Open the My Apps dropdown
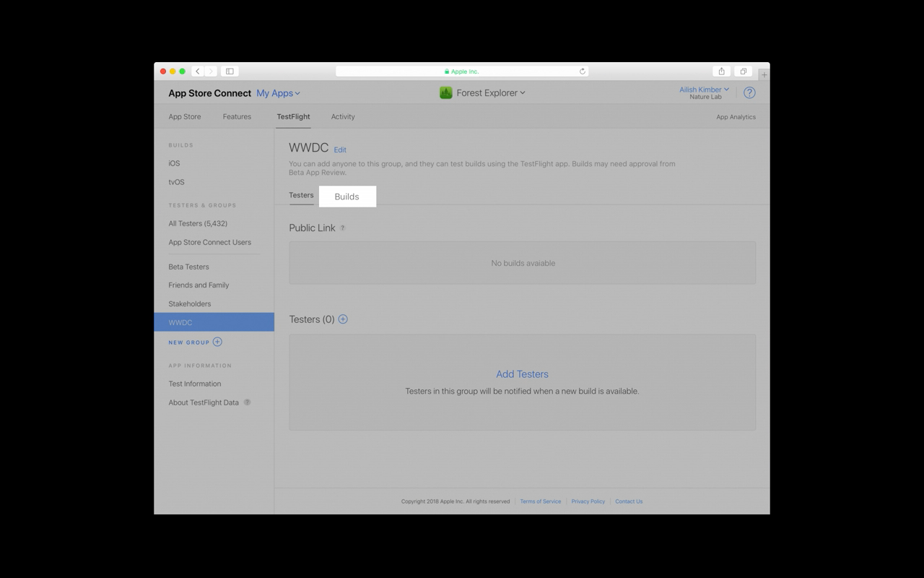924x578 pixels. [278, 93]
